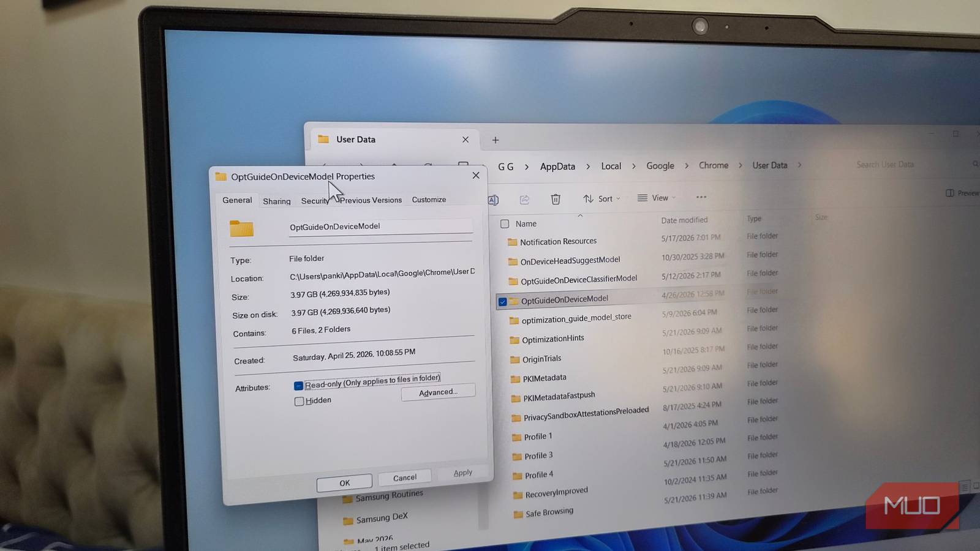
Task: Click the Delete trash icon
Action: click(x=556, y=199)
